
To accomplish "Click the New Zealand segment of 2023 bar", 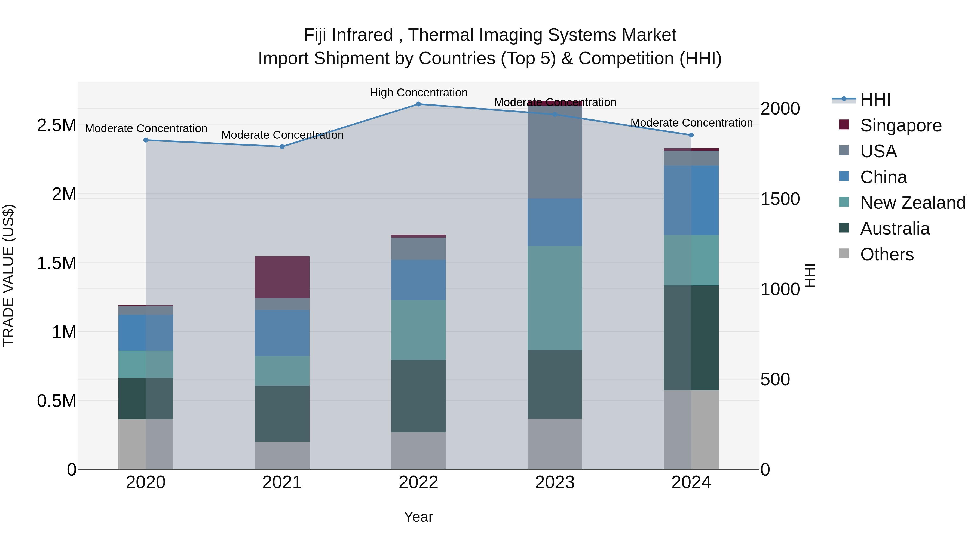I will point(555,298).
